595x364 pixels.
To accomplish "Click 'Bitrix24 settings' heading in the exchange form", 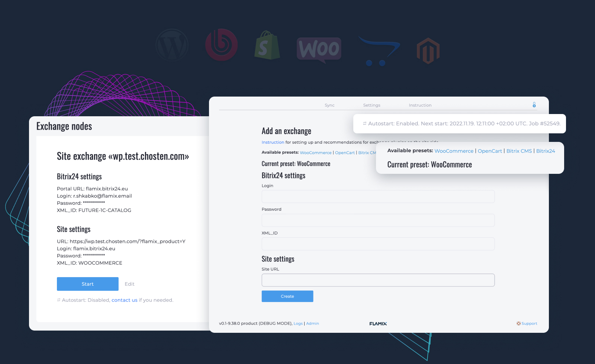I will [x=283, y=176].
